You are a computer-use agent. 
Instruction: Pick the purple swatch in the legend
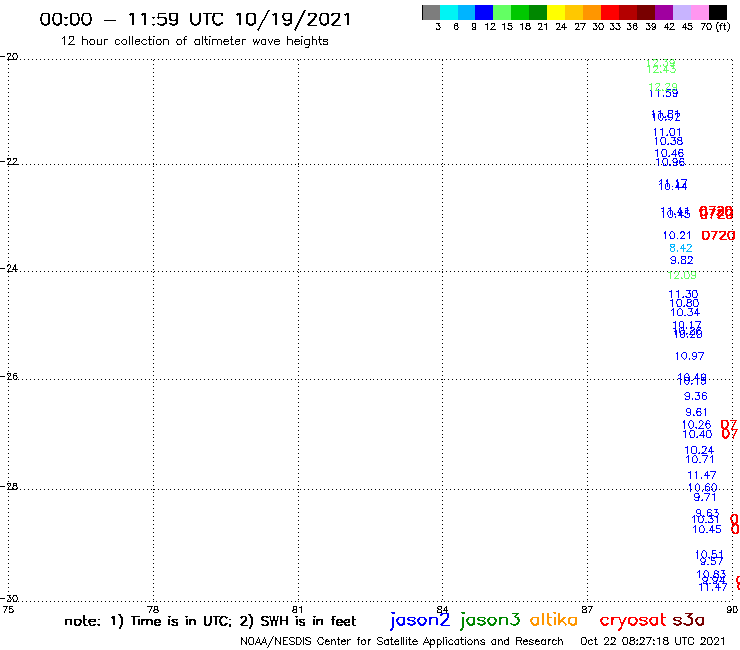click(664, 12)
